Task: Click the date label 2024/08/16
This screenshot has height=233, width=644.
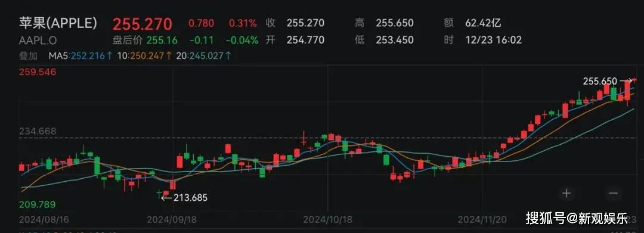Action: tap(44, 220)
